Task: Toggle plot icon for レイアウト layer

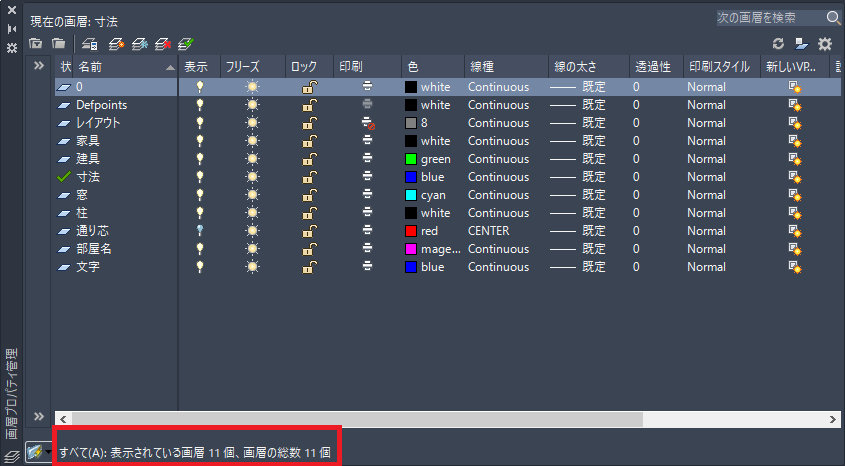Action: [368, 123]
